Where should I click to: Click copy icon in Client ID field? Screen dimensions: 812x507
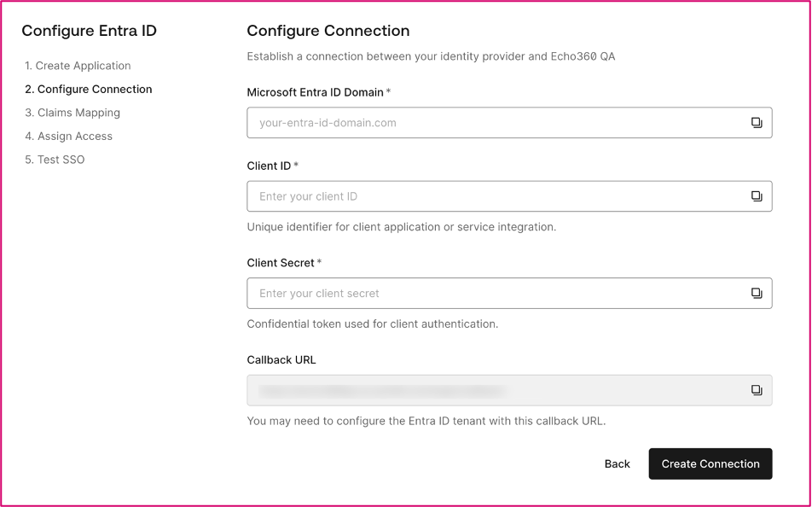(x=756, y=196)
